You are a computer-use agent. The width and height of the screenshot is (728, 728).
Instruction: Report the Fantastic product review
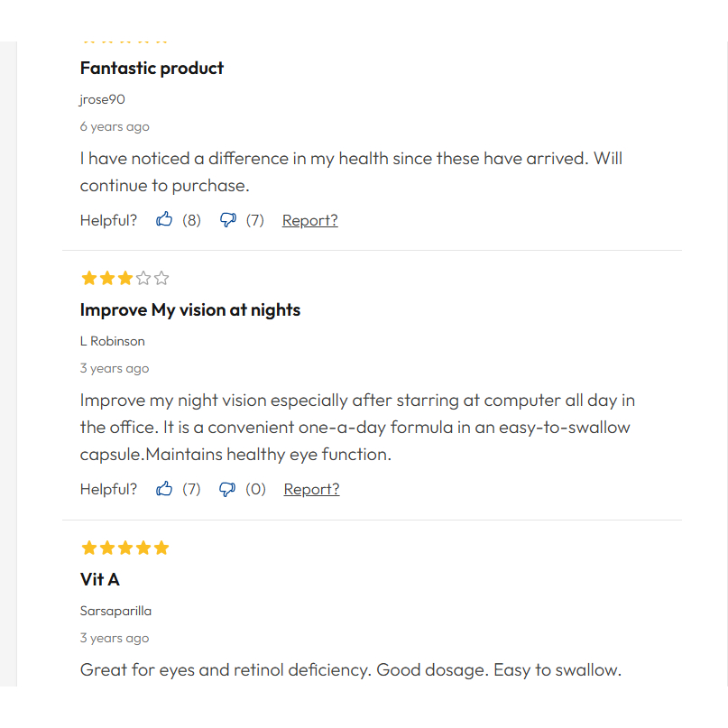pos(309,220)
